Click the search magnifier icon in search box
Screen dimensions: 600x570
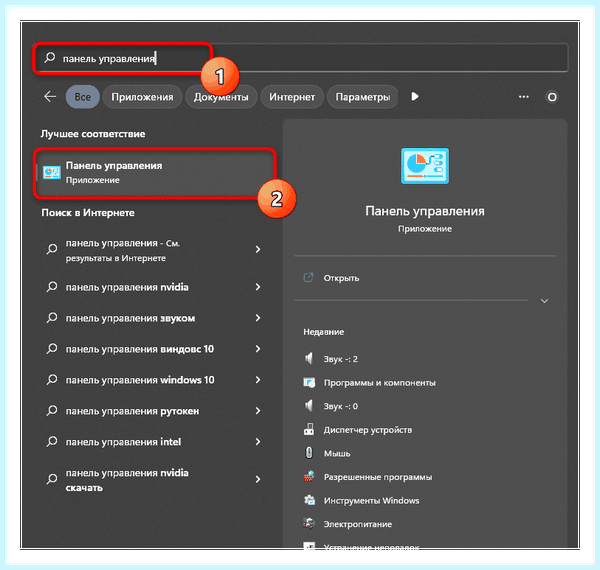(x=49, y=58)
